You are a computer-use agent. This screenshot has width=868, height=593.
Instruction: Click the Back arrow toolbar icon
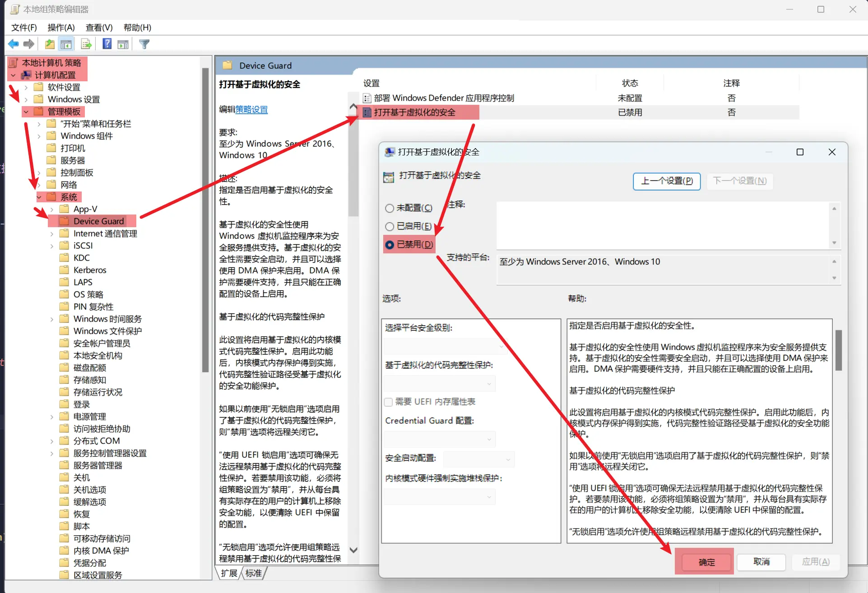[x=14, y=44]
